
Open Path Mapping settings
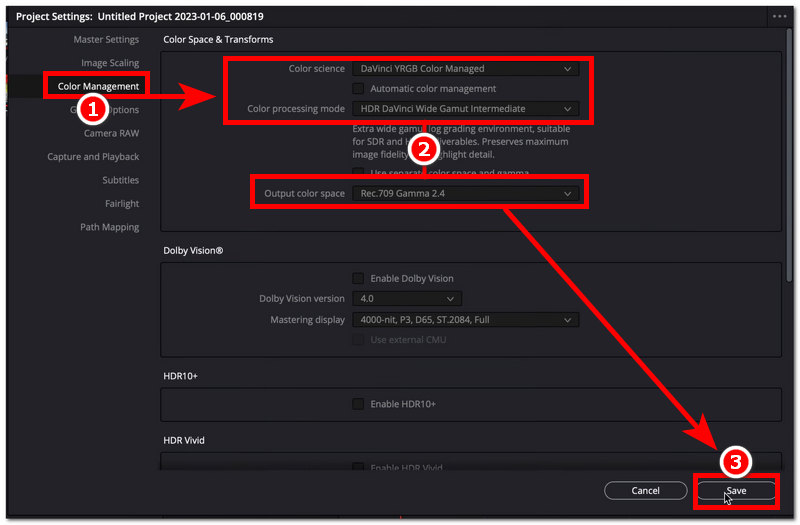coord(109,227)
